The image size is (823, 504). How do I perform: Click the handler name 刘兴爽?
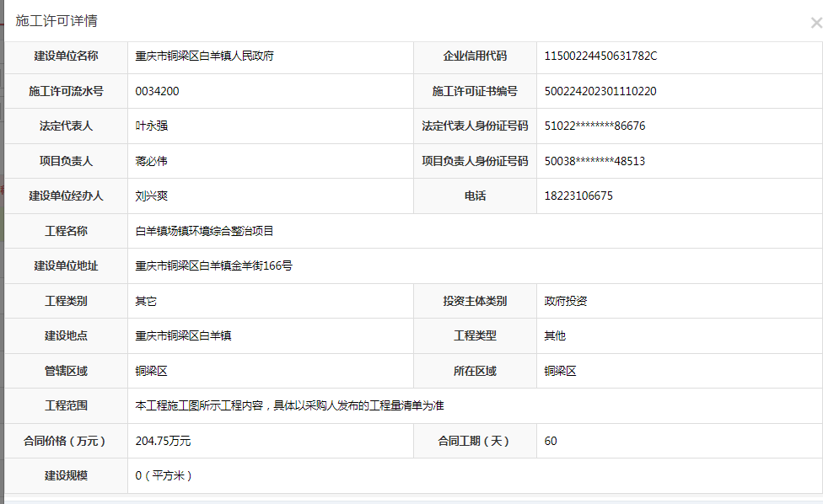[x=152, y=196]
